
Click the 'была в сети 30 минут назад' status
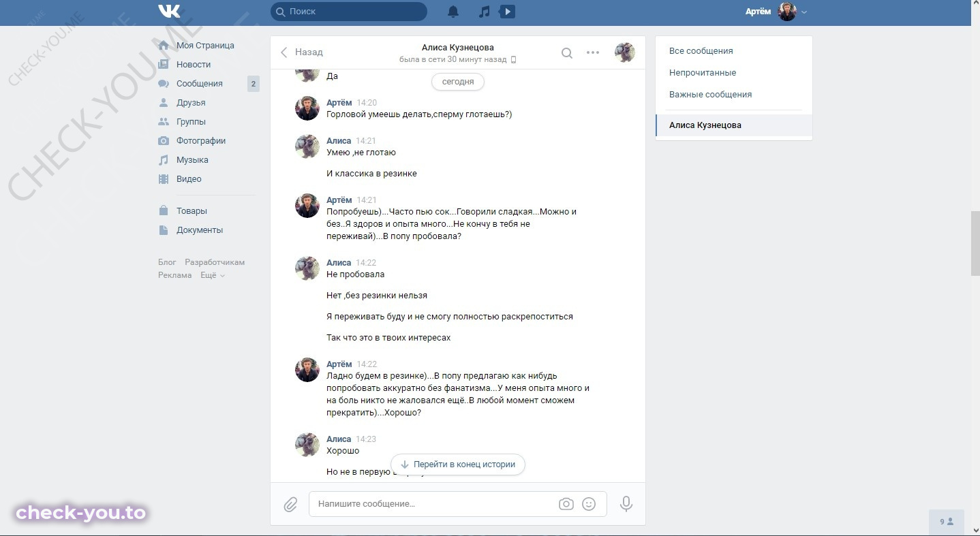tap(453, 60)
